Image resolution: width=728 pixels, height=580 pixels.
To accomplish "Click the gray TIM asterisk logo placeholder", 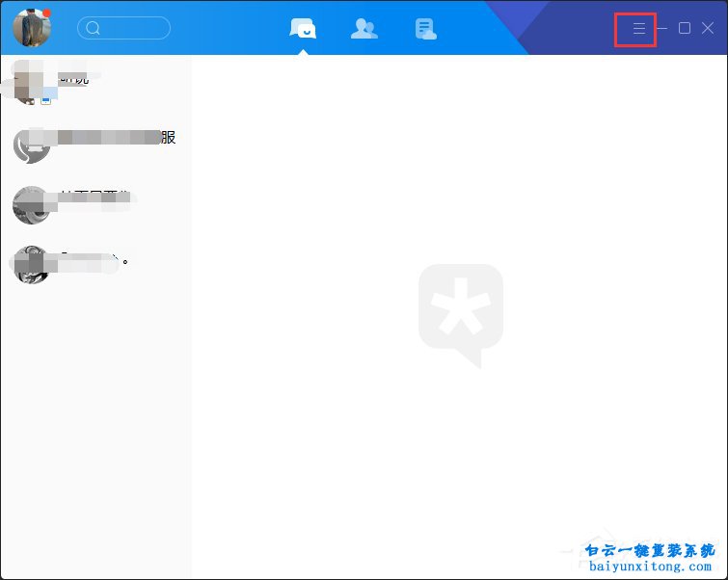I will coord(459,314).
